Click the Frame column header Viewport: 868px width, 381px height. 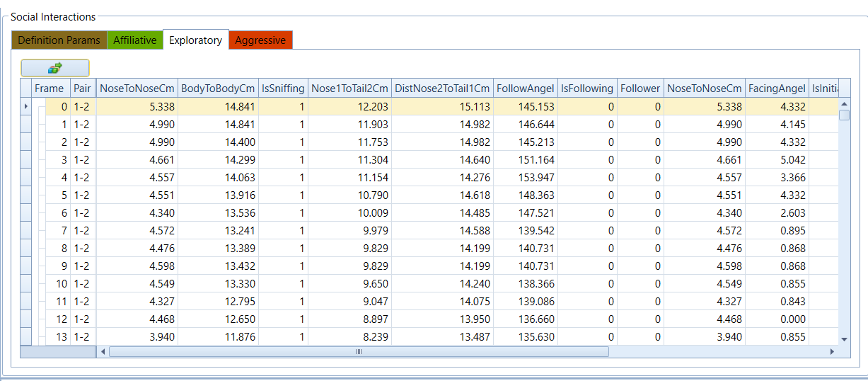49,89
